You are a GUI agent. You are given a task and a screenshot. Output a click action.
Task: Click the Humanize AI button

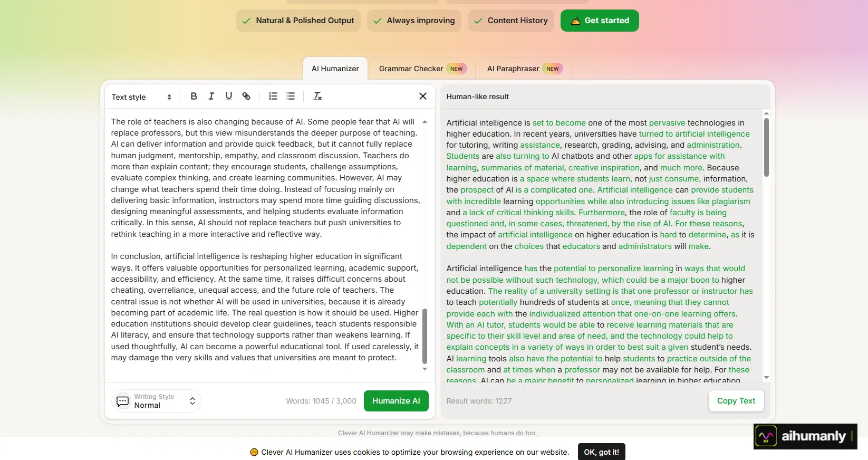coord(396,401)
